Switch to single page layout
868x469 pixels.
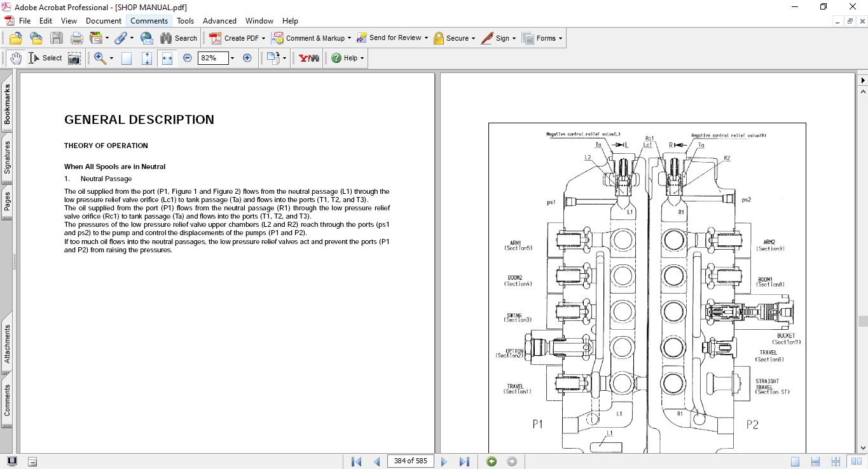[795, 461]
